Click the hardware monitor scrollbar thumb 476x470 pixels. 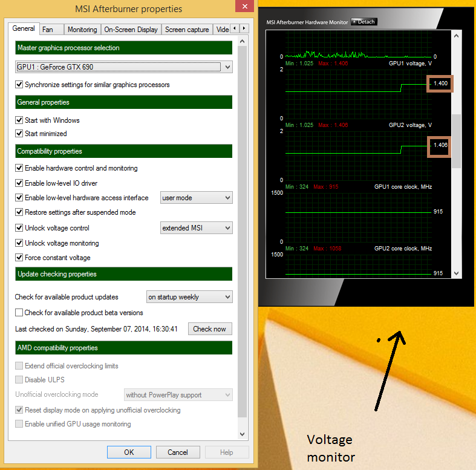pyautogui.click(x=456, y=141)
